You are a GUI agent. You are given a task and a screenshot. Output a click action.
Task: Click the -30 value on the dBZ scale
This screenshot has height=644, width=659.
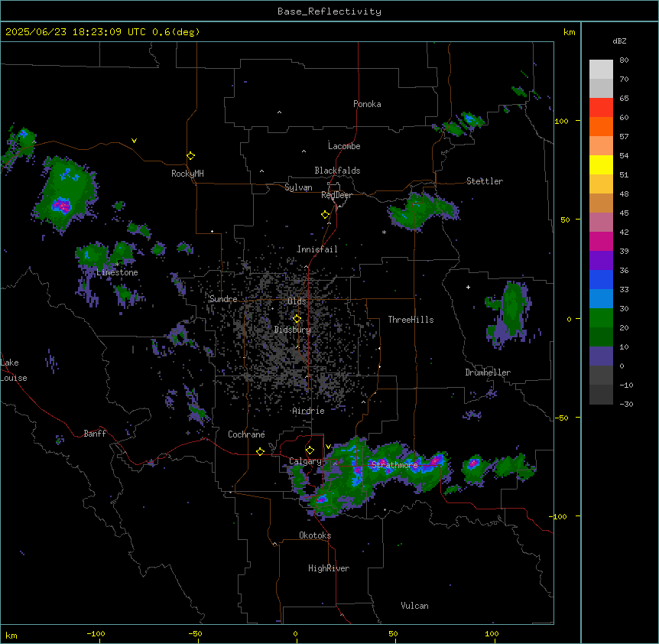626,405
